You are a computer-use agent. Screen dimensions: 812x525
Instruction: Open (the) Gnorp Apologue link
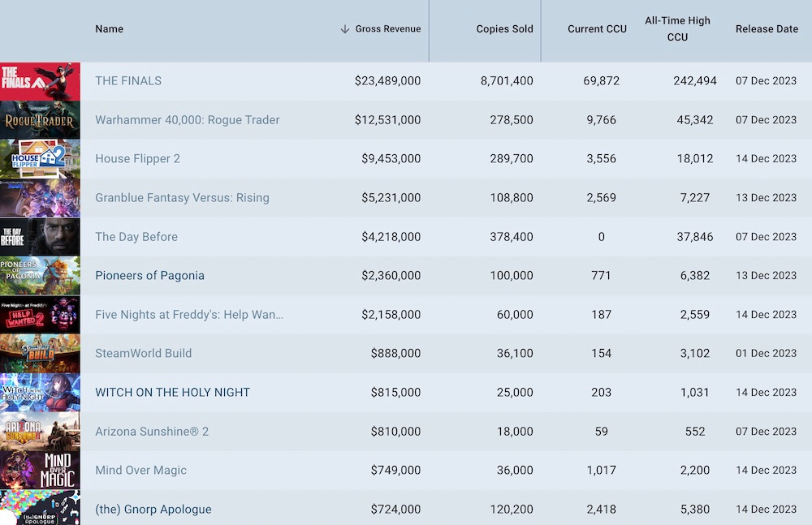[153, 510]
